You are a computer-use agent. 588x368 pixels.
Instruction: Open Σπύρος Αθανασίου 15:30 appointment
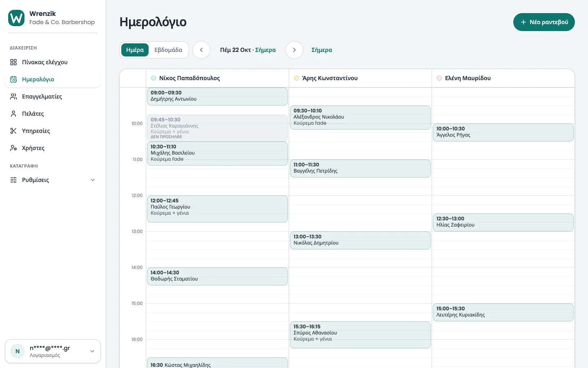coord(360,335)
